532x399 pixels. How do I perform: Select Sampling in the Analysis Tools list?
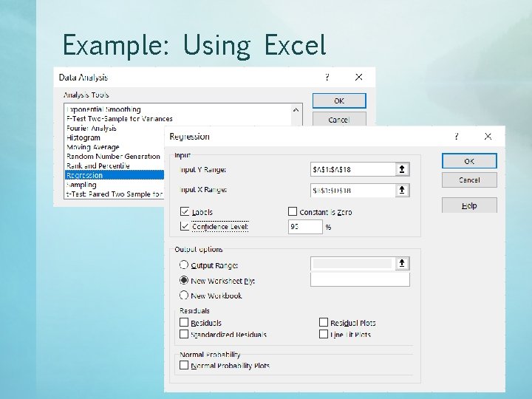tap(81, 185)
